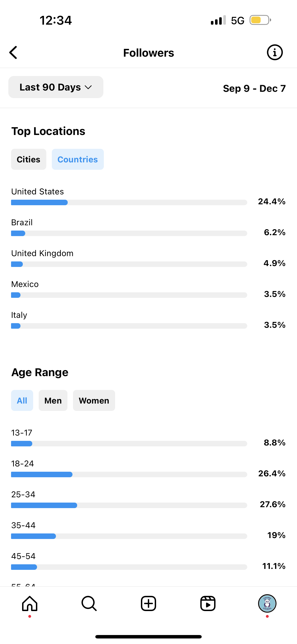The height and width of the screenshot is (644, 297).
Task: Switch Top Locations to Cities
Action: 29,159
